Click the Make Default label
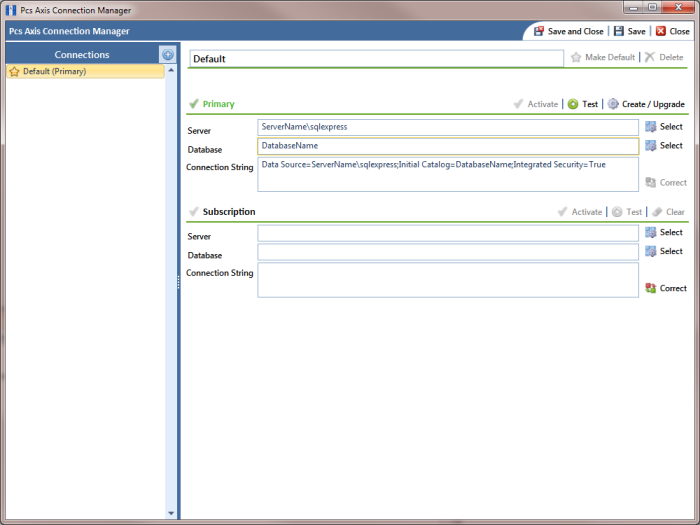700x525 pixels. pyautogui.click(x=610, y=57)
